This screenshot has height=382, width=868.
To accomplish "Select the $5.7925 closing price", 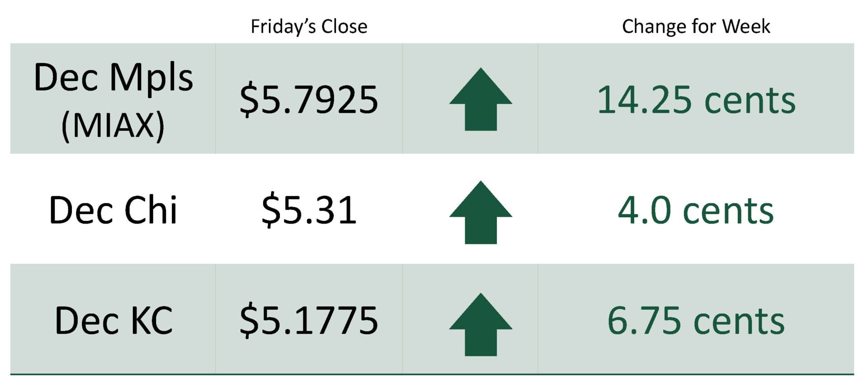I will (x=309, y=100).
